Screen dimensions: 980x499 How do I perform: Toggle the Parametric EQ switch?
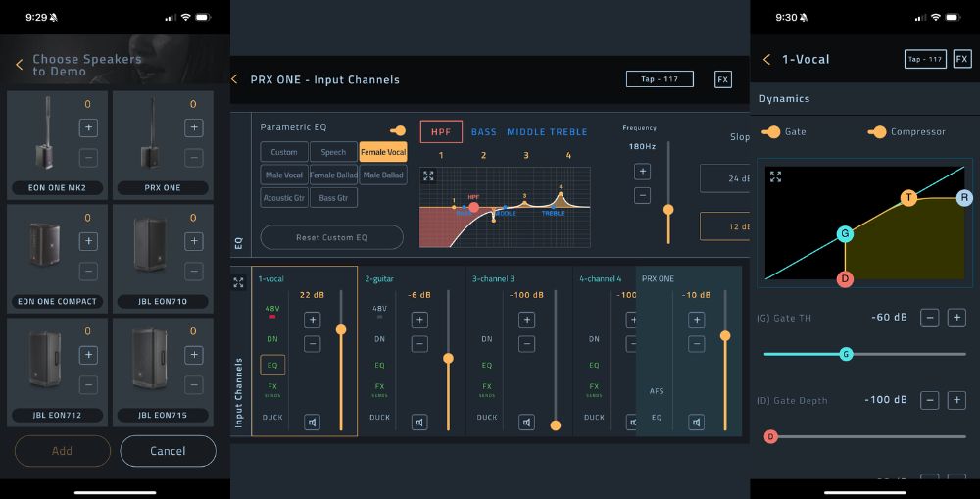click(398, 130)
